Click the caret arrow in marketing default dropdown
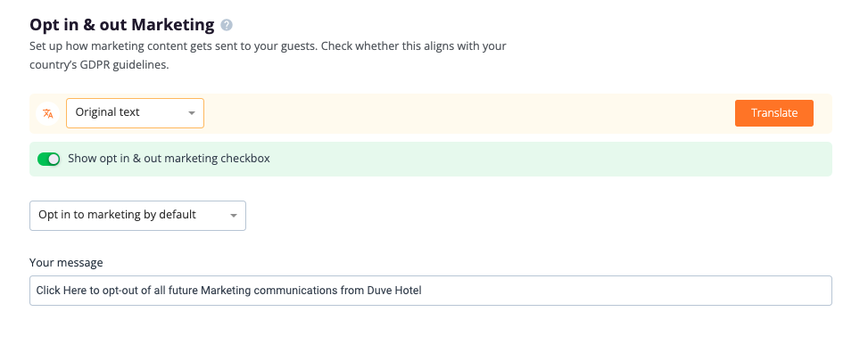This screenshot has height=353, width=868. tap(234, 215)
